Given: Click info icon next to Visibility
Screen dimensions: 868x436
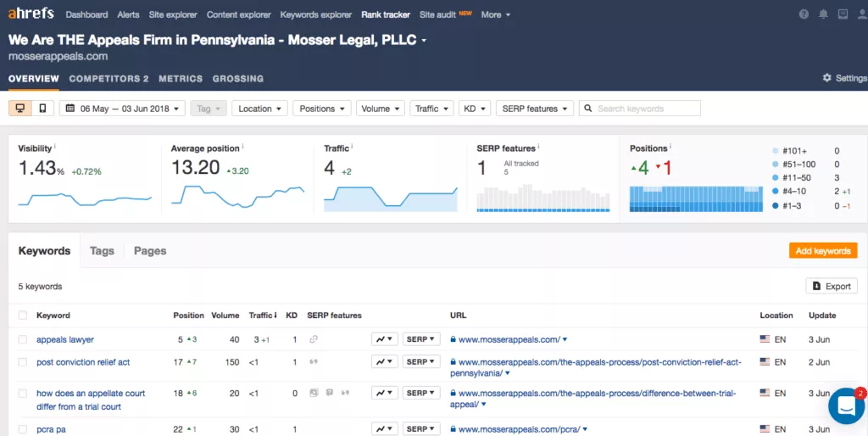Looking at the screenshot, I should (55, 146).
